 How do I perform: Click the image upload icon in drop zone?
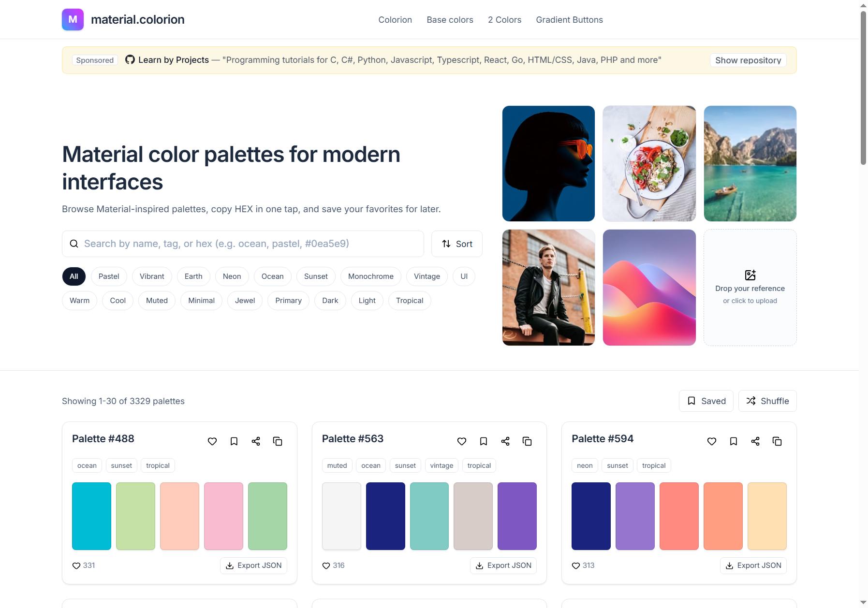[750, 275]
